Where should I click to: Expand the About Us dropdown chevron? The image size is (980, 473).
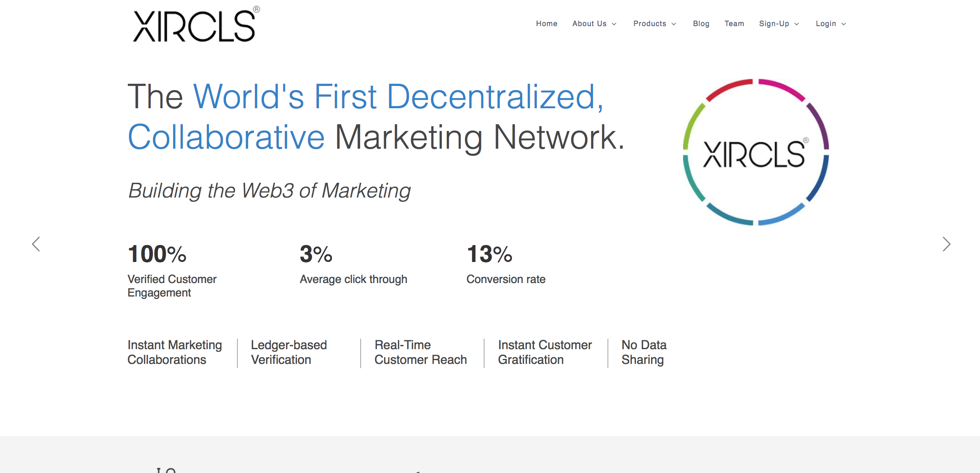tap(614, 24)
